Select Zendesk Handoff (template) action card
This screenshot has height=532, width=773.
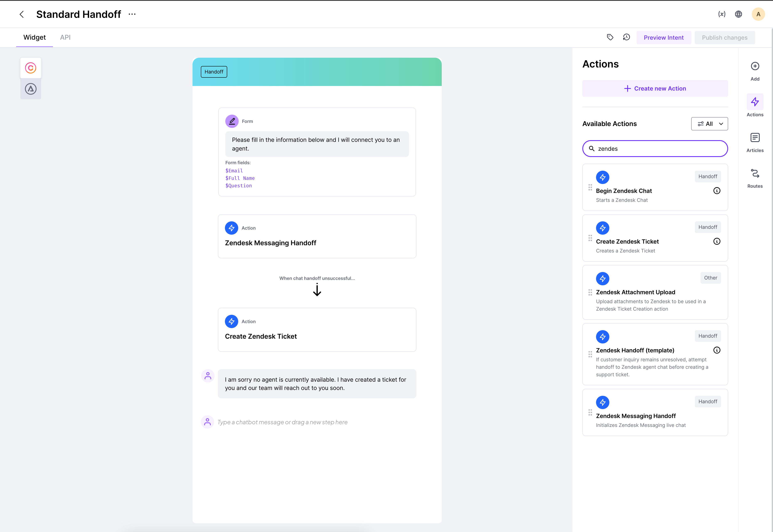coord(655,354)
